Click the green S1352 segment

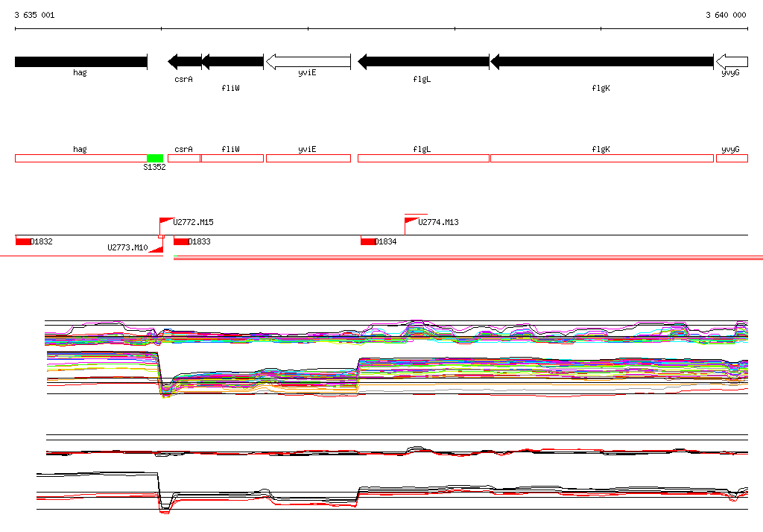pyautogui.click(x=155, y=158)
